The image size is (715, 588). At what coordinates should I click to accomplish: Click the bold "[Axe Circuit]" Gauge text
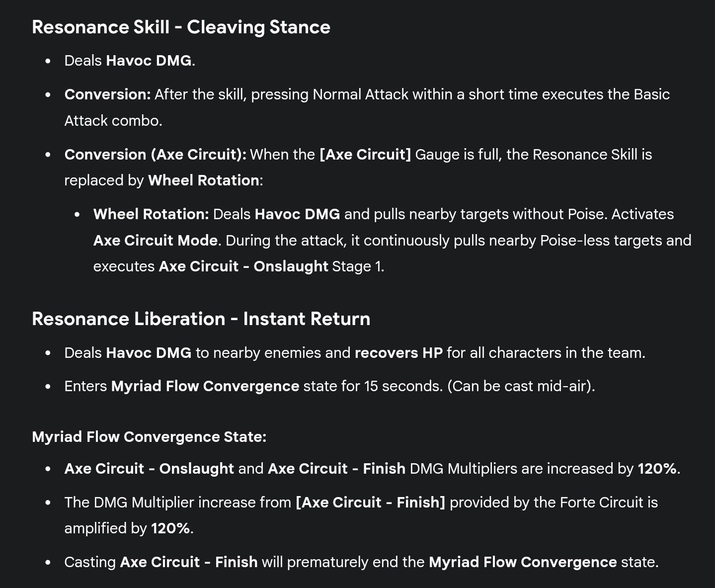[x=365, y=155]
